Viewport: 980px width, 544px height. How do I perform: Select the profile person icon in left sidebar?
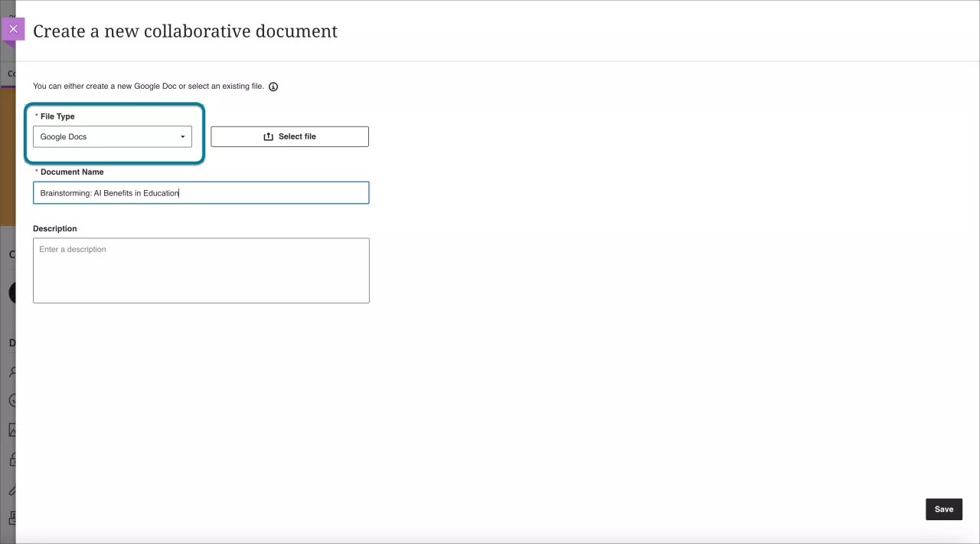click(x=12, y=372)
